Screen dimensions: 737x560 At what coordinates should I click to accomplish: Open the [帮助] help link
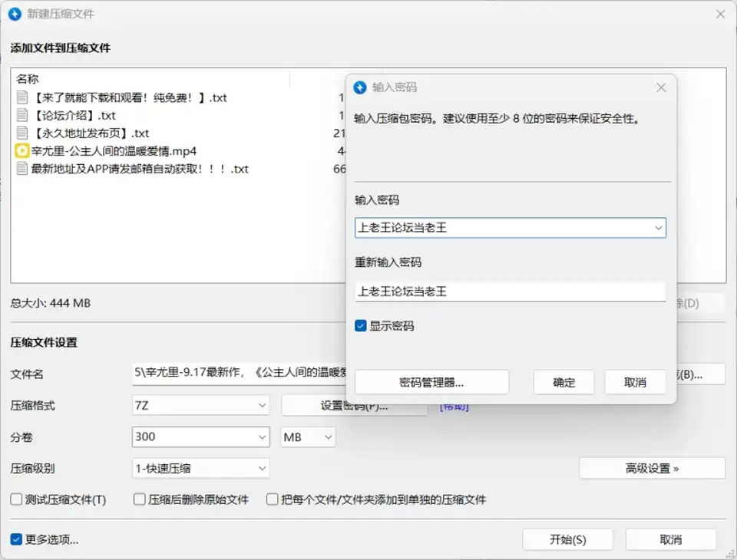[x=454, y=407]
